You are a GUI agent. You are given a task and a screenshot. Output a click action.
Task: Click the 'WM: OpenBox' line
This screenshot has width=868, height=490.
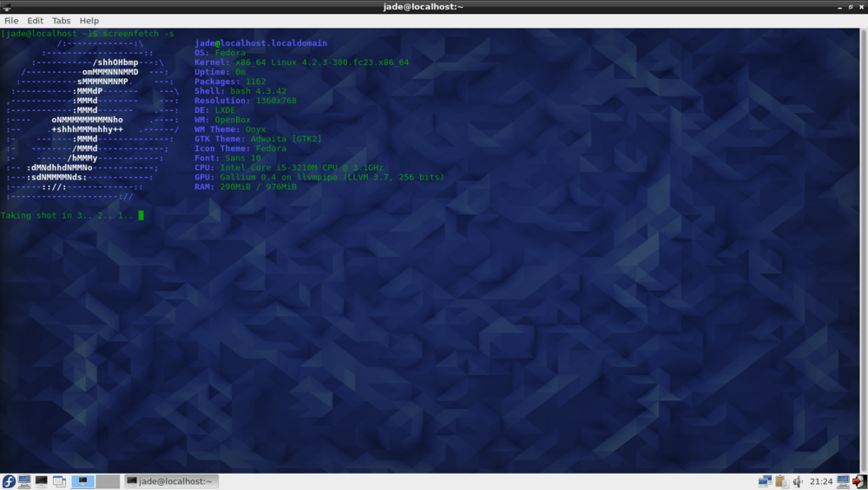(222, 120)
